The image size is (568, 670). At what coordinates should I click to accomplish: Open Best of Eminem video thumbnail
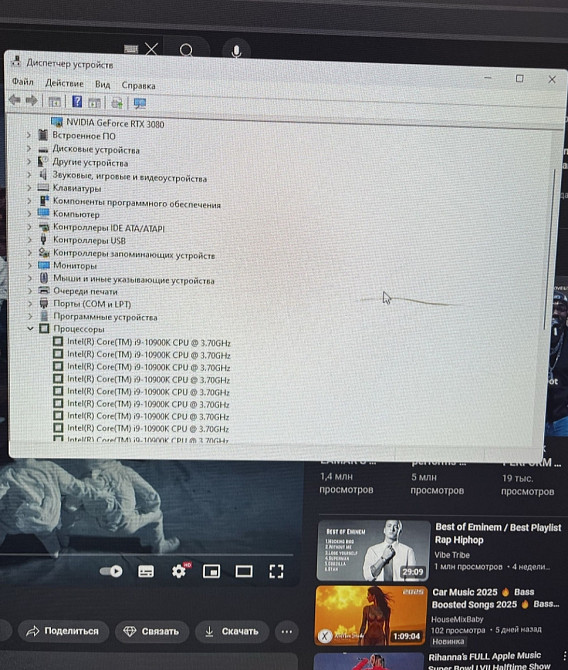pyautogui.click(x=373, y=550)
